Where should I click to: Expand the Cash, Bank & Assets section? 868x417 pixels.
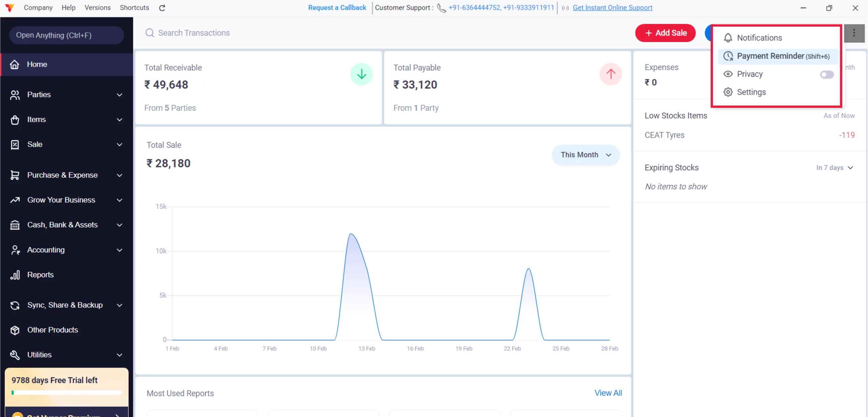tap(119, 225)
